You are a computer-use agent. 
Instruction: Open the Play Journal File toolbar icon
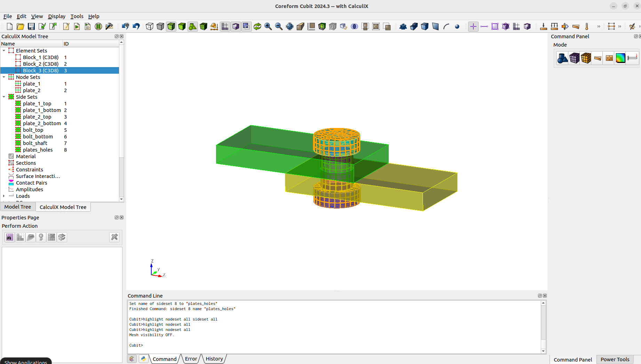(77, 26)
